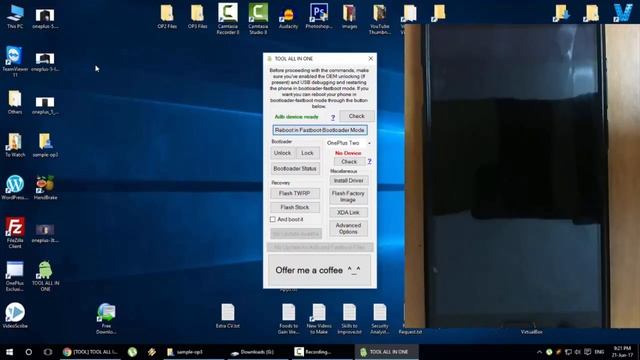Select the sample-op3 desktop folder

45,145
